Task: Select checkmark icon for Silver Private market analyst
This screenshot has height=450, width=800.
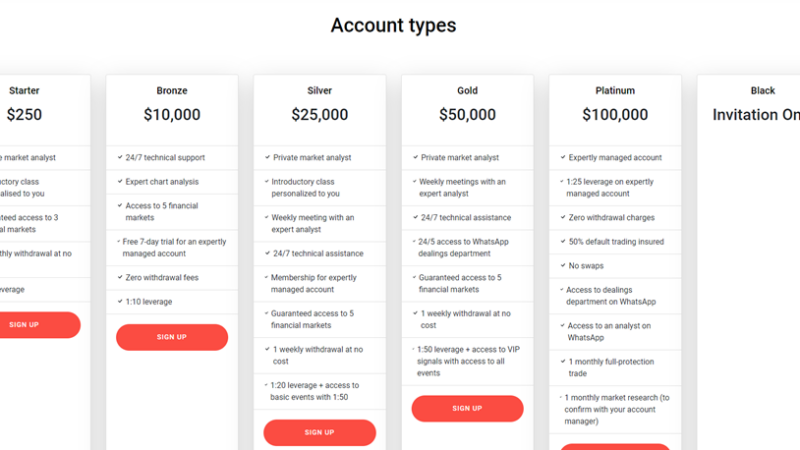Action: 267,158
